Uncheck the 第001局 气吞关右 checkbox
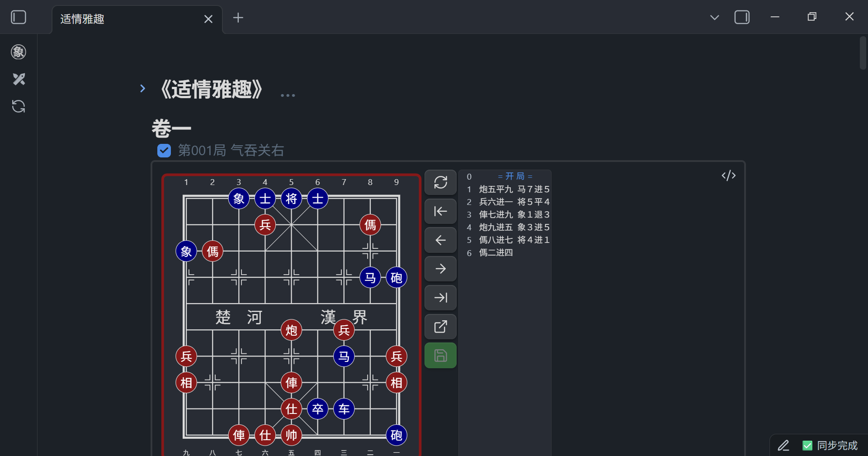Screen dimensions: 868x456 tap(164, 150)
